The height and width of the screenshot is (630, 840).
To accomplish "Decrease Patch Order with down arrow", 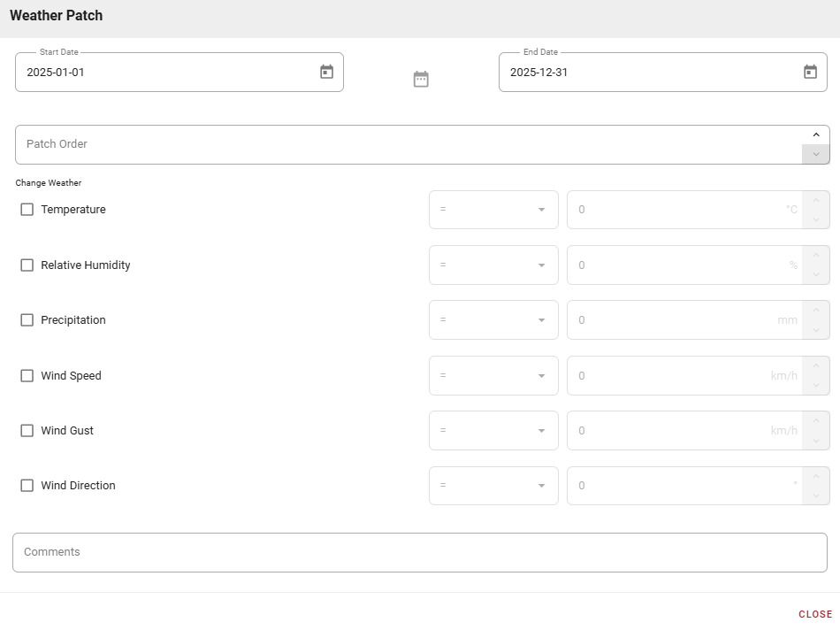I will pyautogui.click(x=815, y=154).
